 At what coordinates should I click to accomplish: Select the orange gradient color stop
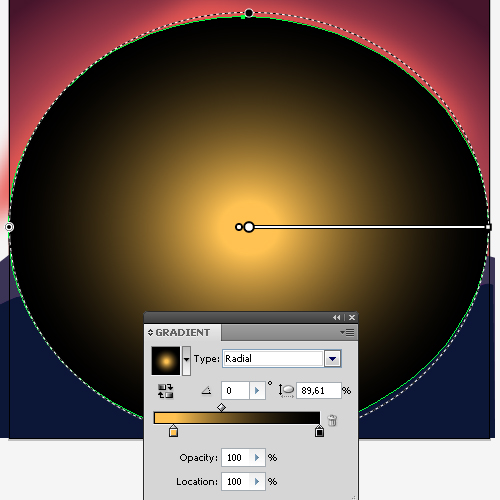click(x=173, y=431)
